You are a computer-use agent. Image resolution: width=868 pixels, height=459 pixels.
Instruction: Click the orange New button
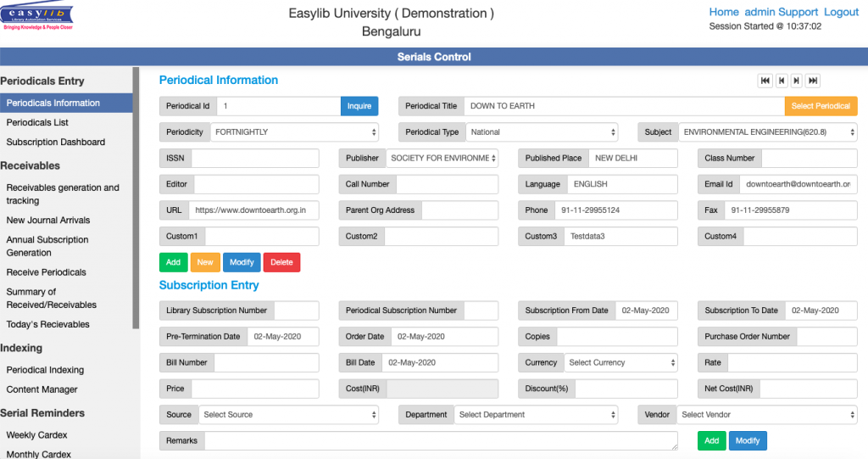205,262
